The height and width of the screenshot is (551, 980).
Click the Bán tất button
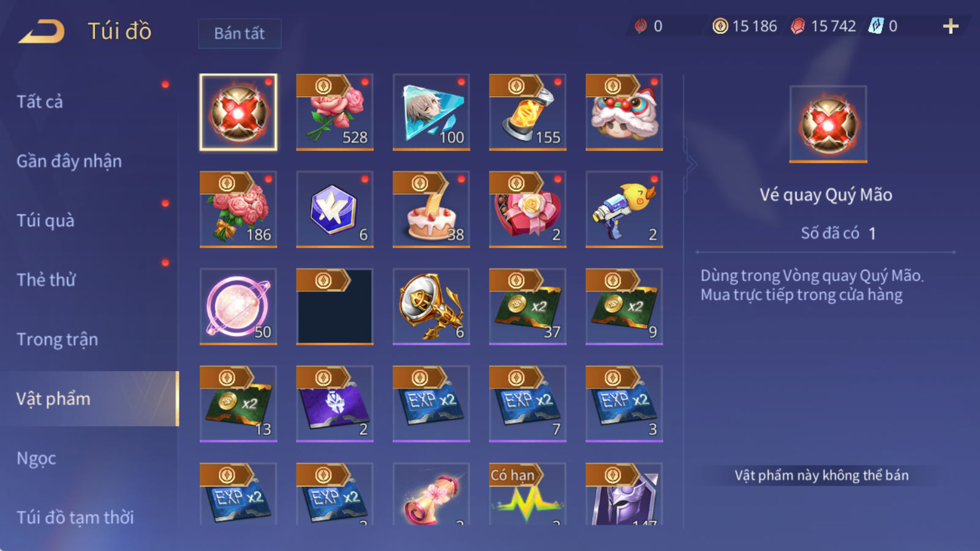pyautogui.click(x=239, y=33)
